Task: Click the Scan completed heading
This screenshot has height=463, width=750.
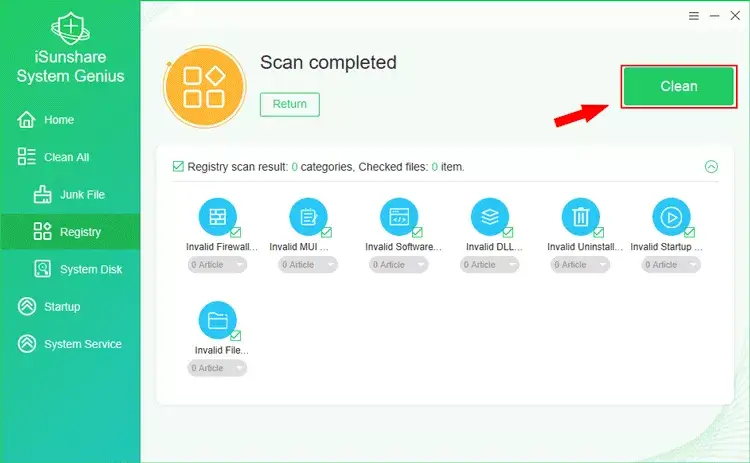Action: [328, 63]
